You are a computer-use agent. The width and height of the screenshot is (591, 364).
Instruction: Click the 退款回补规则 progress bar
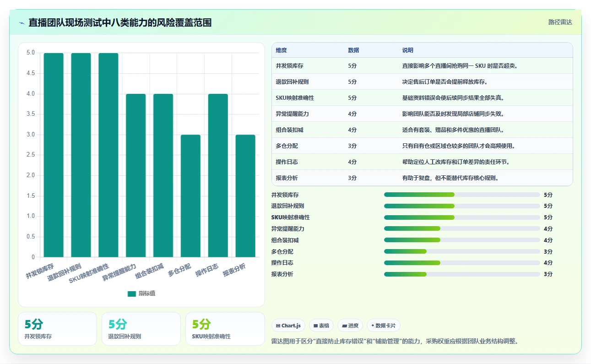[462, 206]
